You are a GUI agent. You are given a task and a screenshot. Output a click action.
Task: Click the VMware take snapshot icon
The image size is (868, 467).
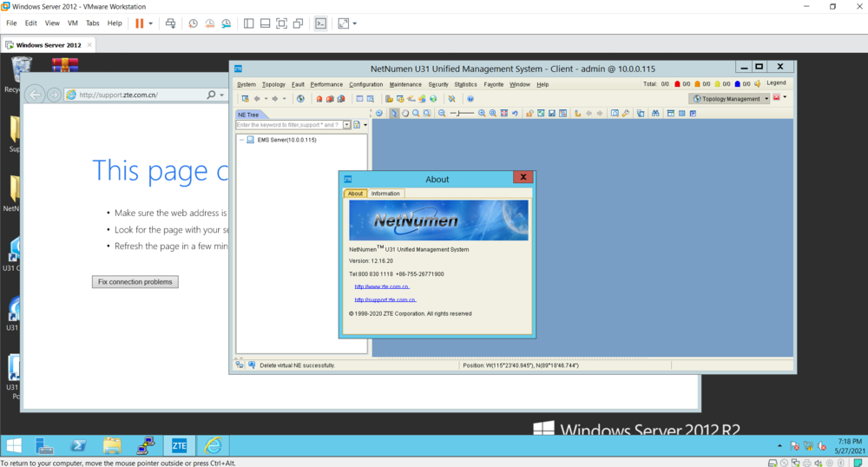point(193,23)
